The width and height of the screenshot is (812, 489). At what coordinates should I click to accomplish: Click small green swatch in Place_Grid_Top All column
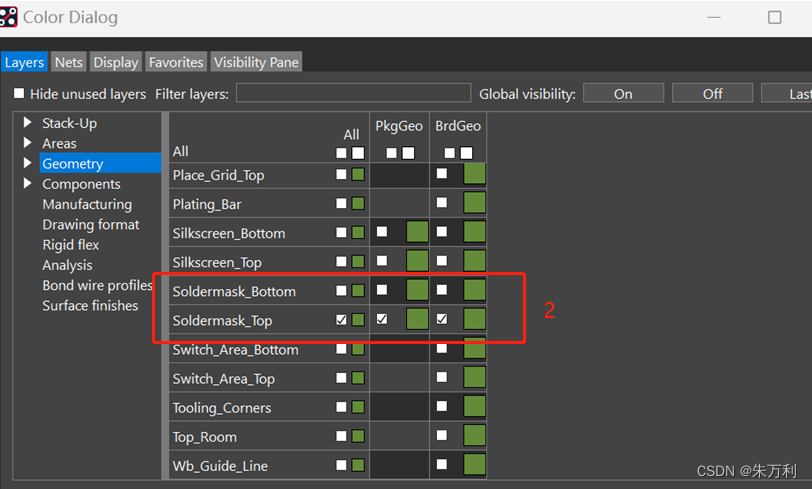tap(358, 175)
